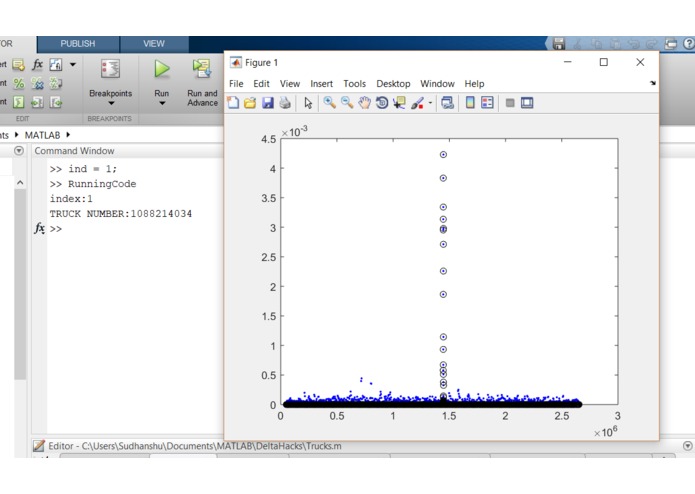Open the File menu in Figure 1
The height and width of the screenshot is (494, 695).
236,84
